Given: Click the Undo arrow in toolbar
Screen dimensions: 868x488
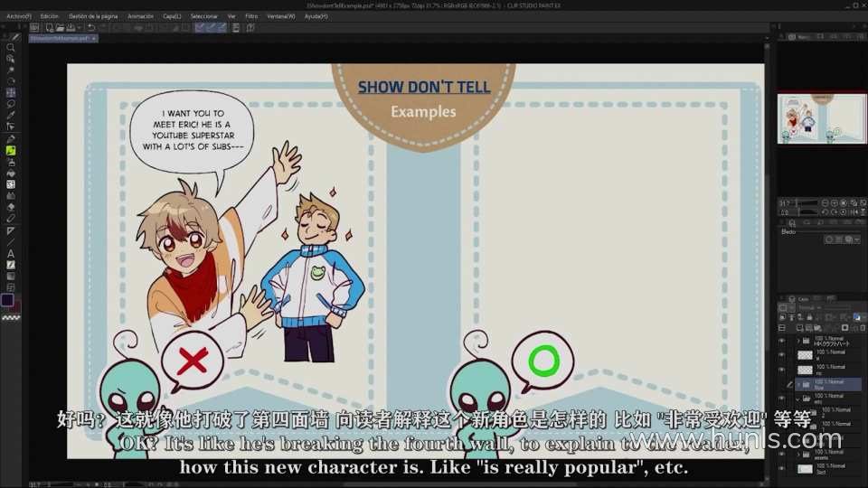Looking at the screenshot, I should [91, 28].
